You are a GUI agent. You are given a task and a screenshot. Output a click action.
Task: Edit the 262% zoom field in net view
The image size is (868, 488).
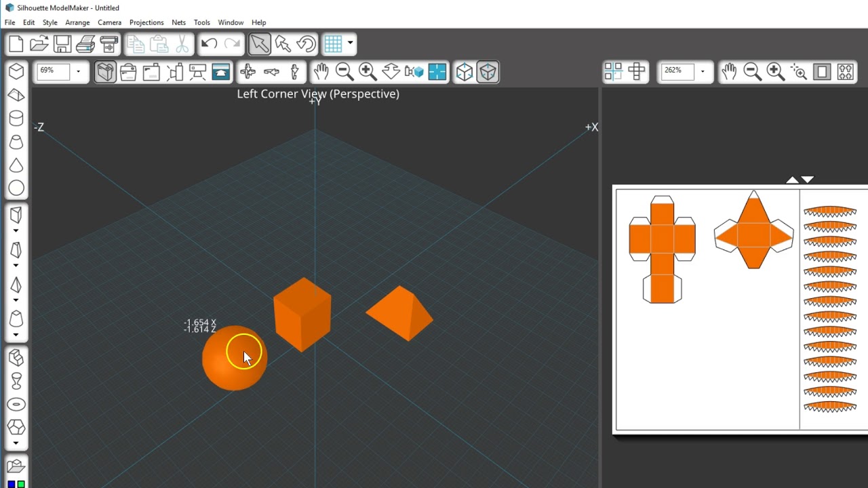(678, 71)
